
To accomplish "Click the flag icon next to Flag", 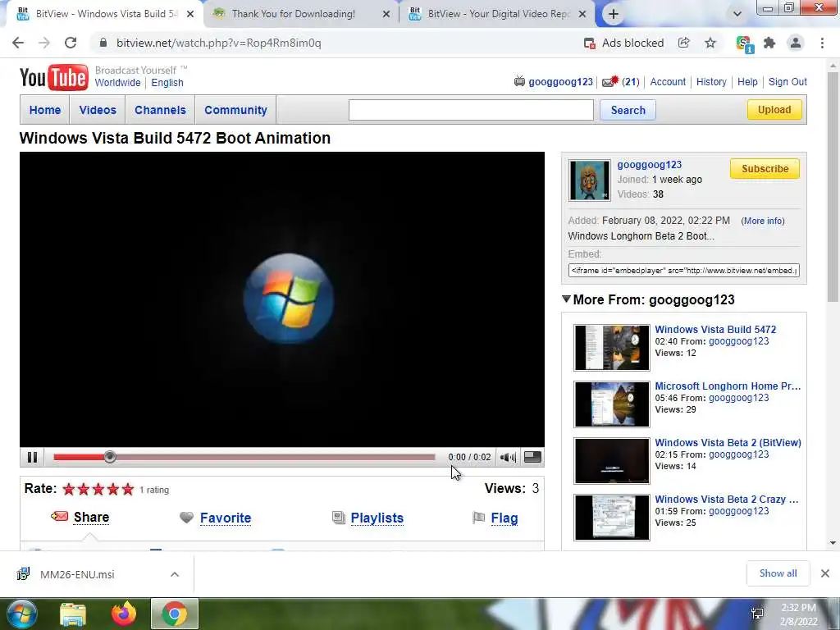I will [478, 518].
